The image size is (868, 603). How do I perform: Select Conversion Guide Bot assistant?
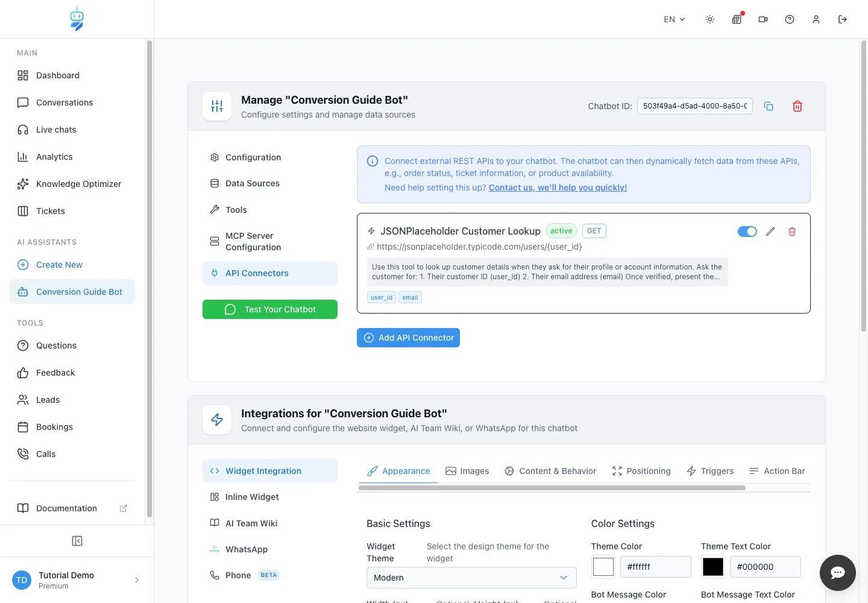point(72,292)
